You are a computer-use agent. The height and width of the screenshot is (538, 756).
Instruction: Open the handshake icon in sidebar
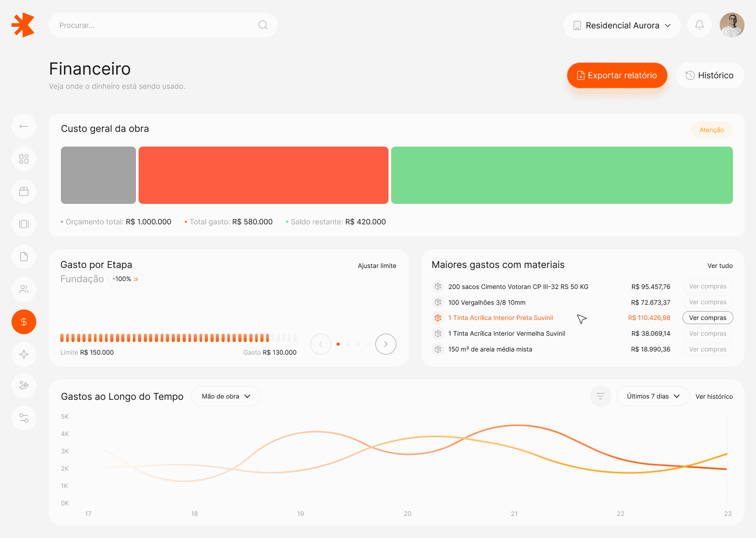point(24,386)
